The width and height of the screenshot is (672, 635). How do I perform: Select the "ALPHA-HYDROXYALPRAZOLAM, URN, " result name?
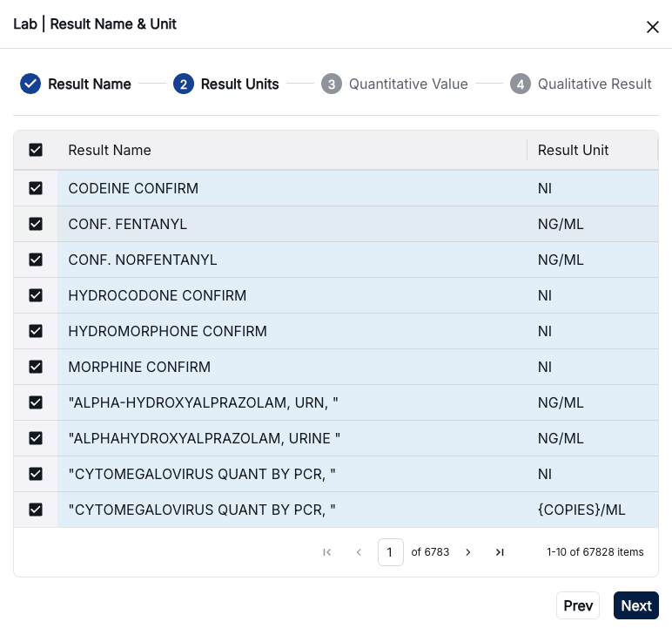(203, 402)
